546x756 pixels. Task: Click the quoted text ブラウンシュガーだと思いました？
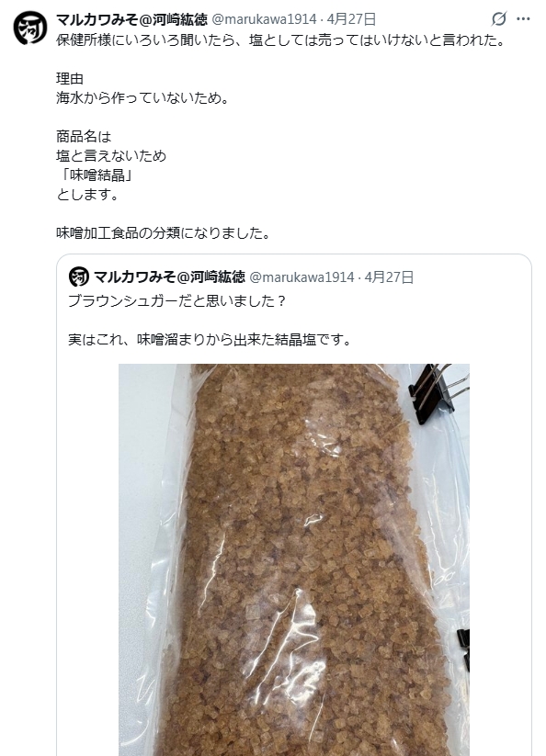click(178, 301)
